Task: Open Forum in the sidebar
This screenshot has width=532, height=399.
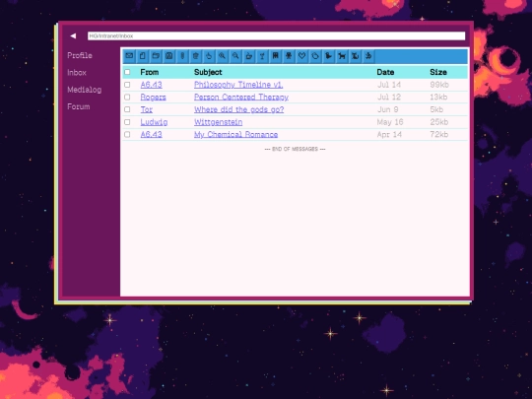Action: click(x=79, y=106)
